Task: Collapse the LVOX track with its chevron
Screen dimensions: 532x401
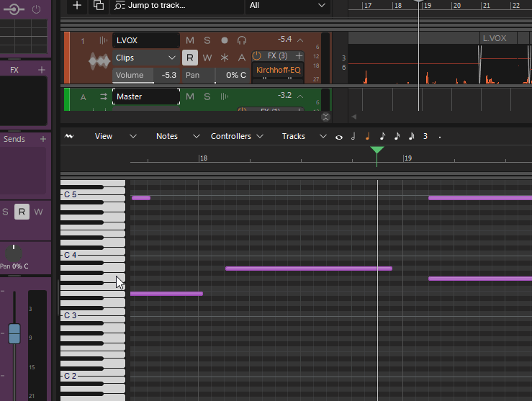Action: (300, 40)
